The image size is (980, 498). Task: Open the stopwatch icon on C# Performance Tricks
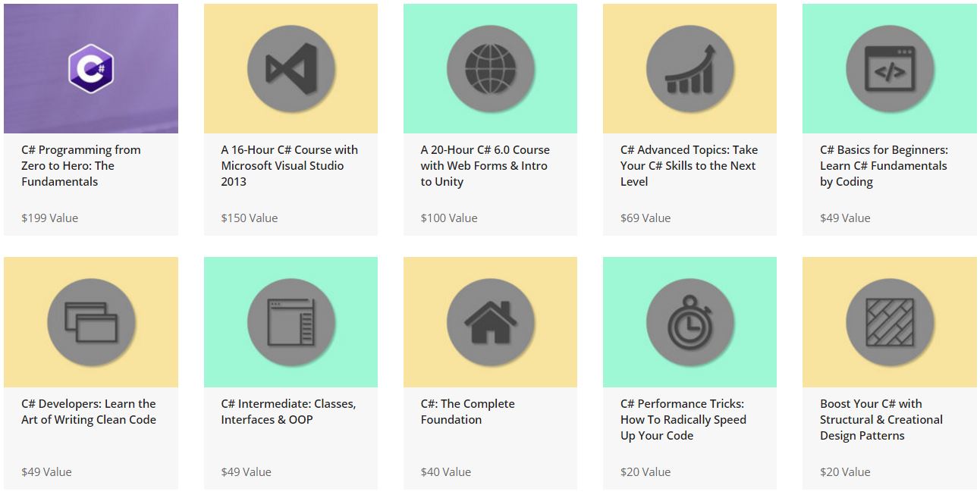pyautogui.click(x=689, y=321)
